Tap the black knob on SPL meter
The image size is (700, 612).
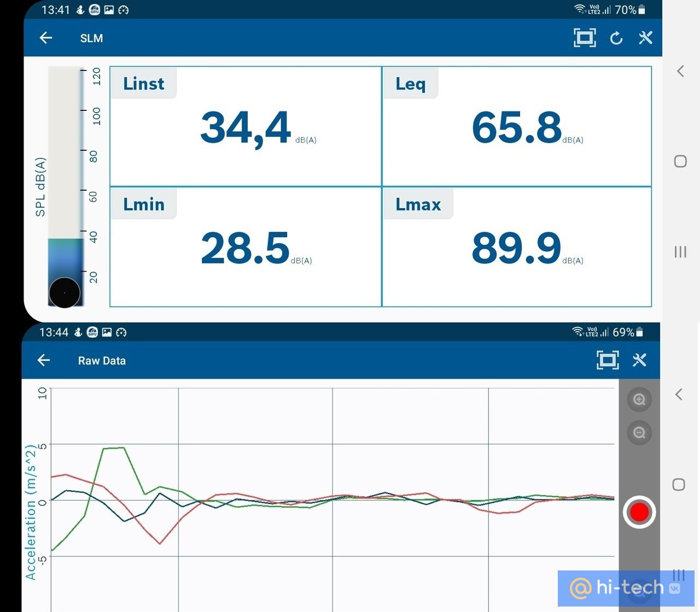point(65,292)
